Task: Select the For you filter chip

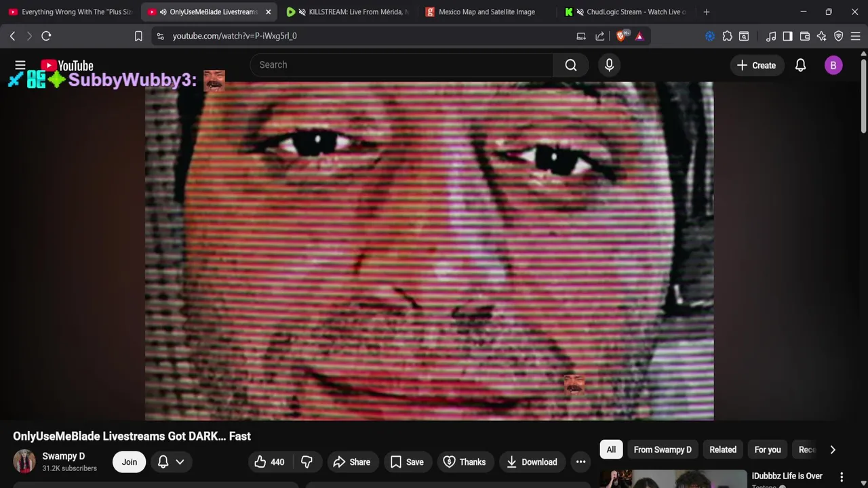Action: click(x=768, y=449)
